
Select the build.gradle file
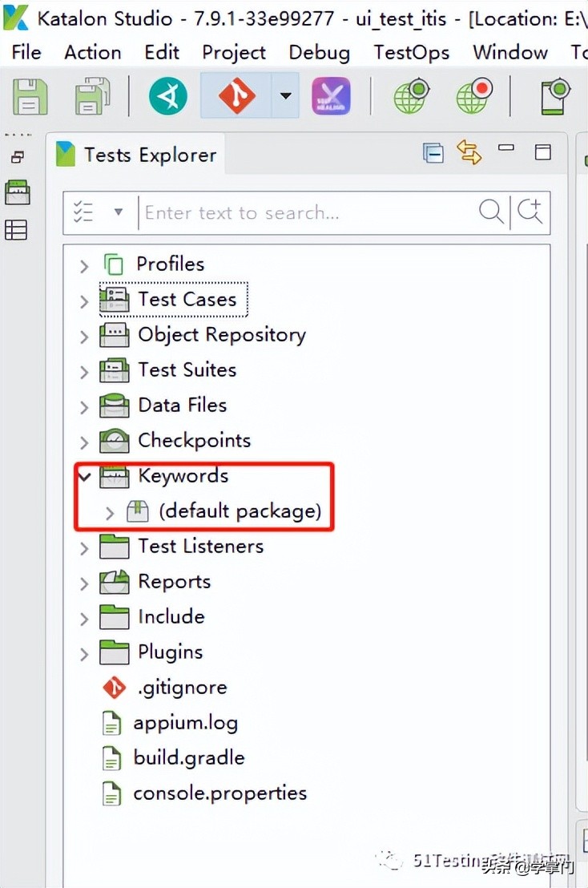coord(189,757)
